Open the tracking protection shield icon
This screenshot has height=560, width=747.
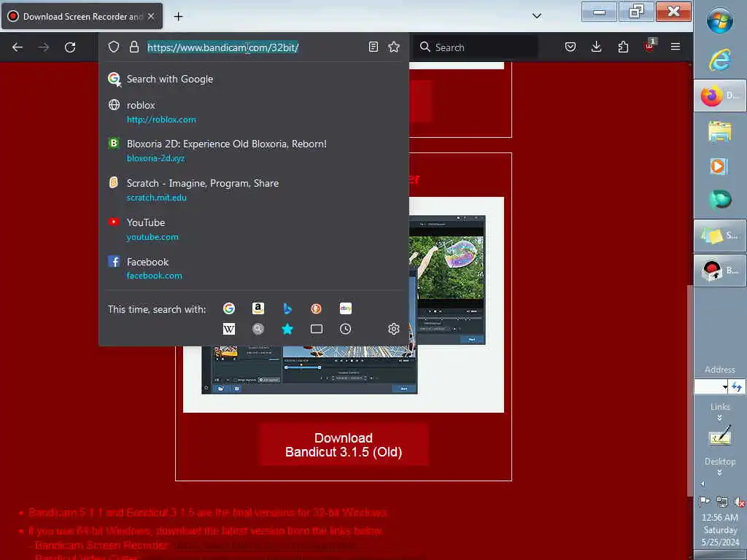113,47
